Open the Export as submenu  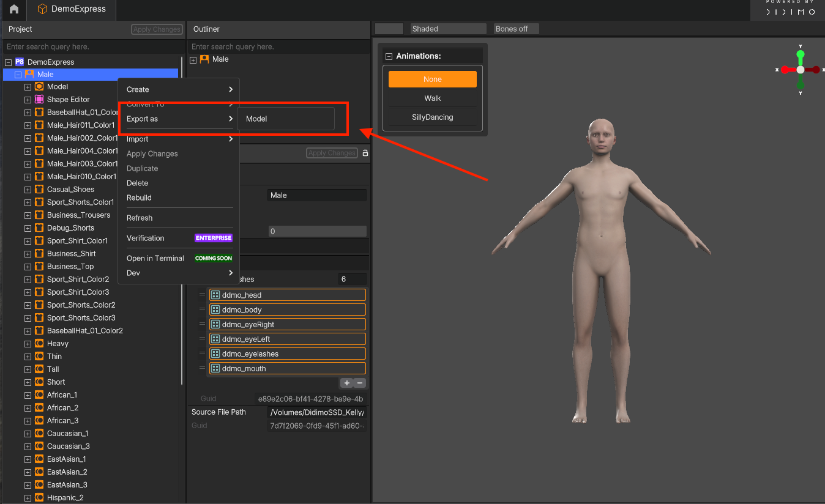[179, 119]
